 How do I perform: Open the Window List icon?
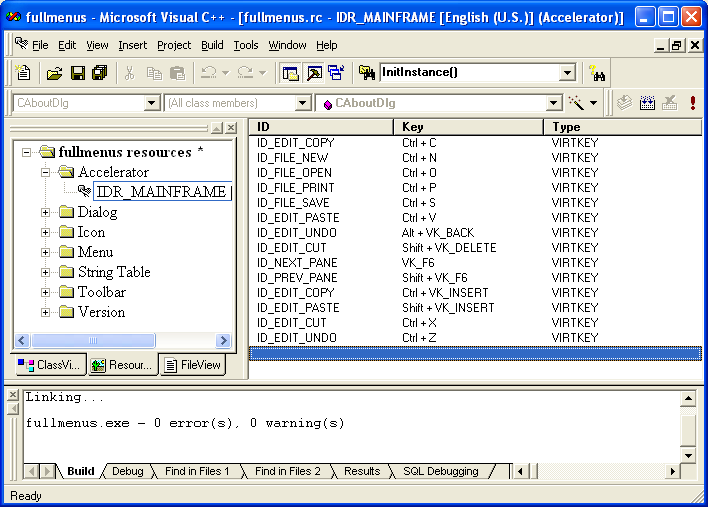point(336,73)
